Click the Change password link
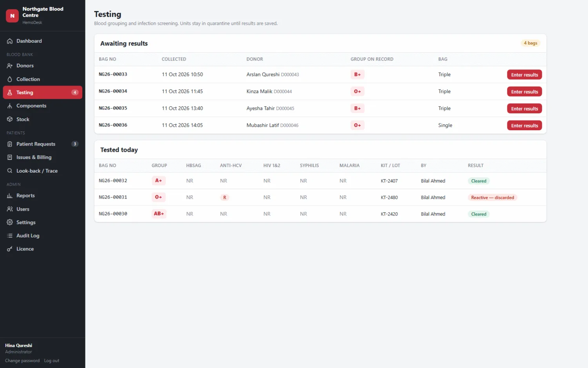The width and height of the screenshot is (588, 368). coord(22,361)
